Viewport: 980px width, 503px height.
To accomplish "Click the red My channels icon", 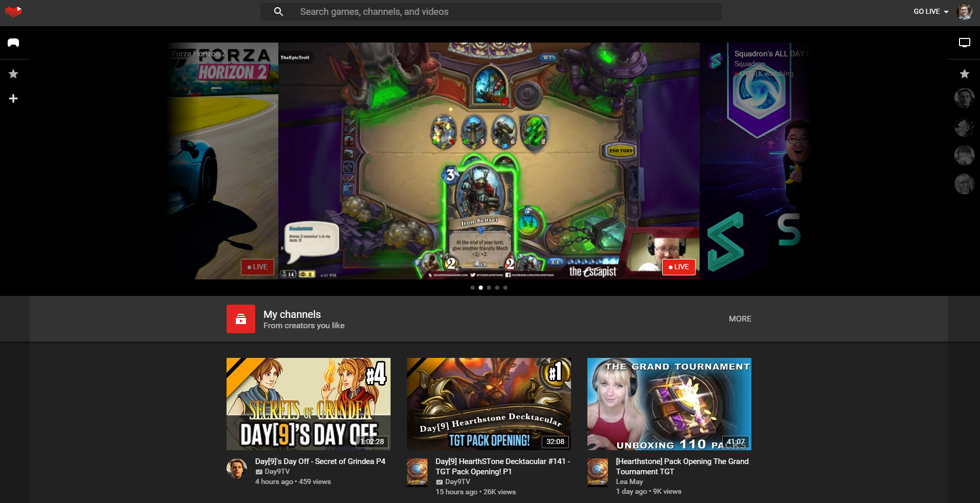I will pyautogui.click(x=240, y=319).
